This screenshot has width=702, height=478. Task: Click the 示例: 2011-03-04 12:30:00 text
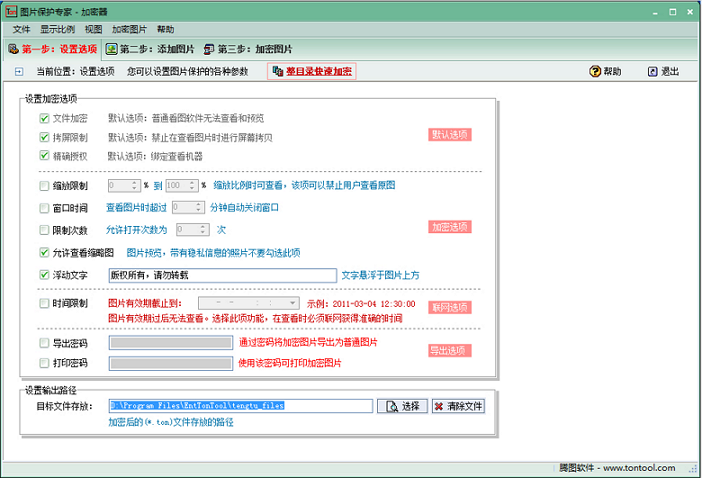pos(361,304)
